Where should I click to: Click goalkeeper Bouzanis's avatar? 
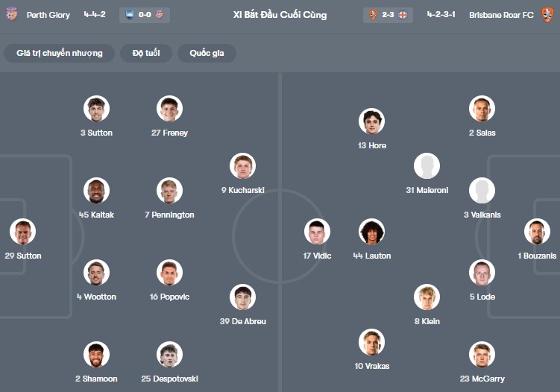[537, 232]
